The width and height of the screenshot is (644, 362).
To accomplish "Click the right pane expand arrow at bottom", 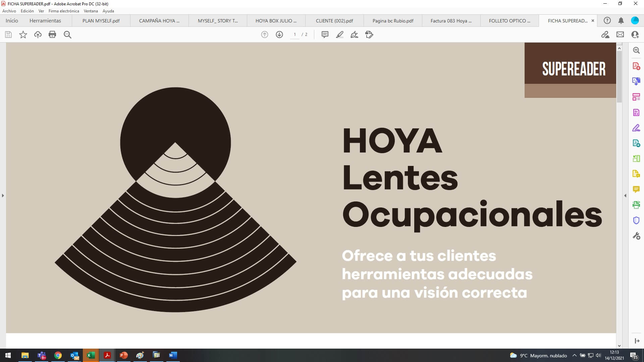I will click(x=637, y=341).
